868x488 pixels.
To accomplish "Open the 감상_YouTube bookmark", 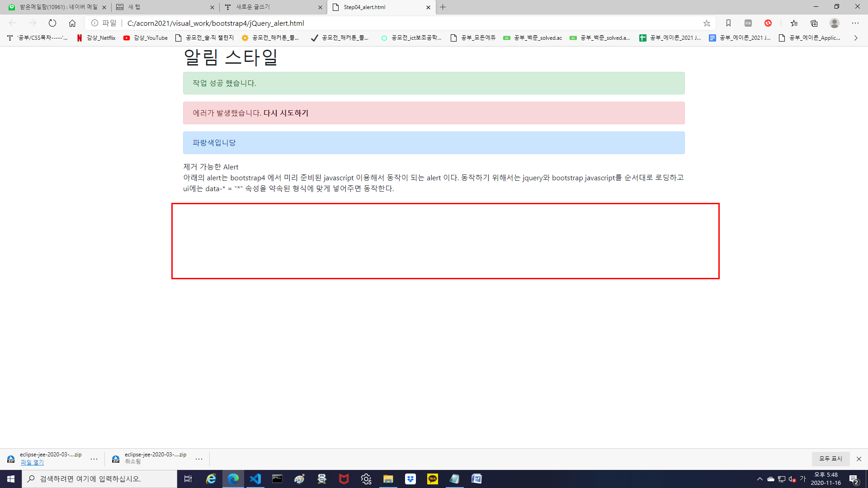I will 146,38.
